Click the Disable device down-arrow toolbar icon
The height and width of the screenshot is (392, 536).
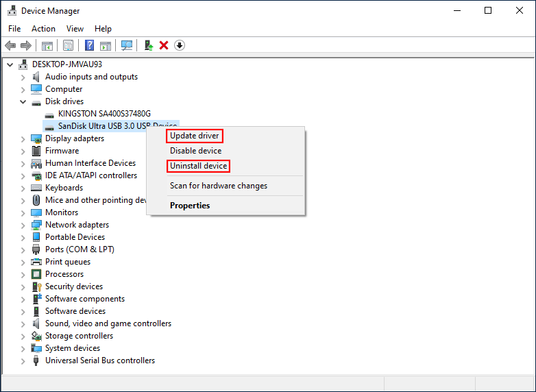coord(180,45)
